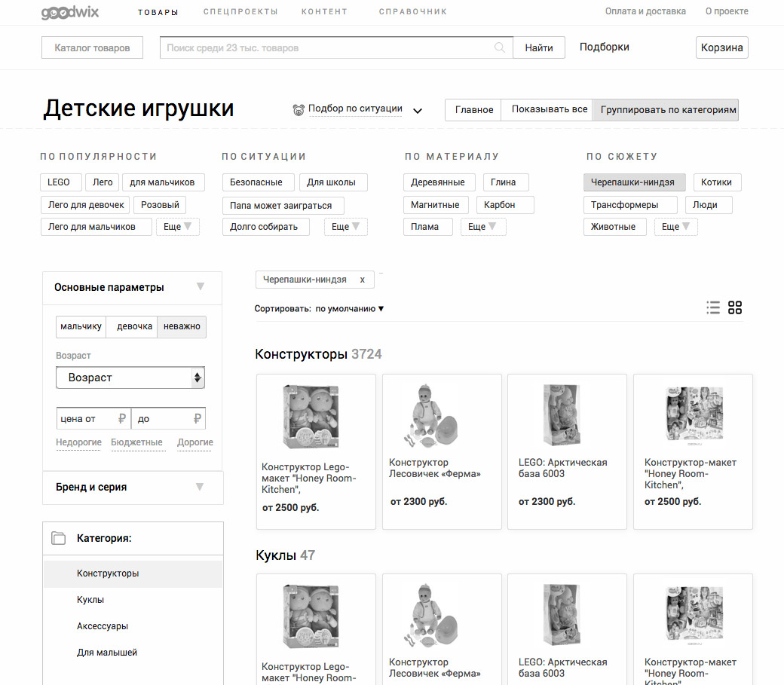Click the ruble icon in цена от field
Image resolution: width=784 pixels, height=685 pixels.
pos(121,418)
